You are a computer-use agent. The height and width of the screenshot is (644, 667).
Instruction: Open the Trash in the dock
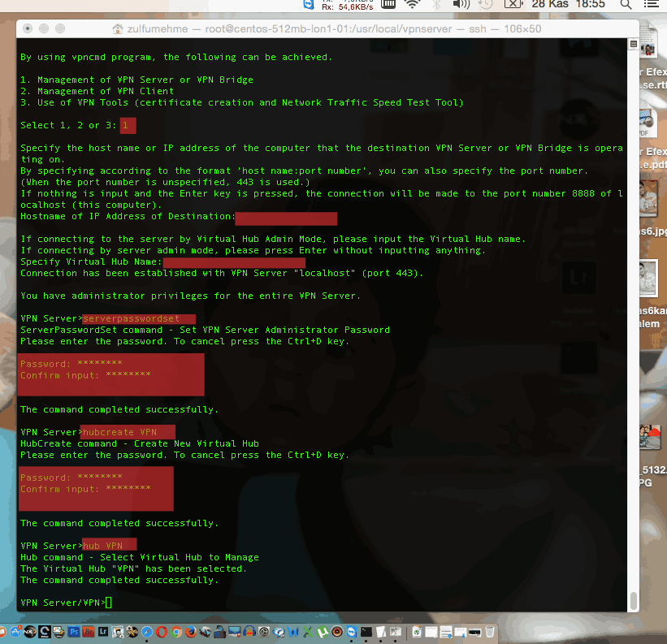pos(489,631)
